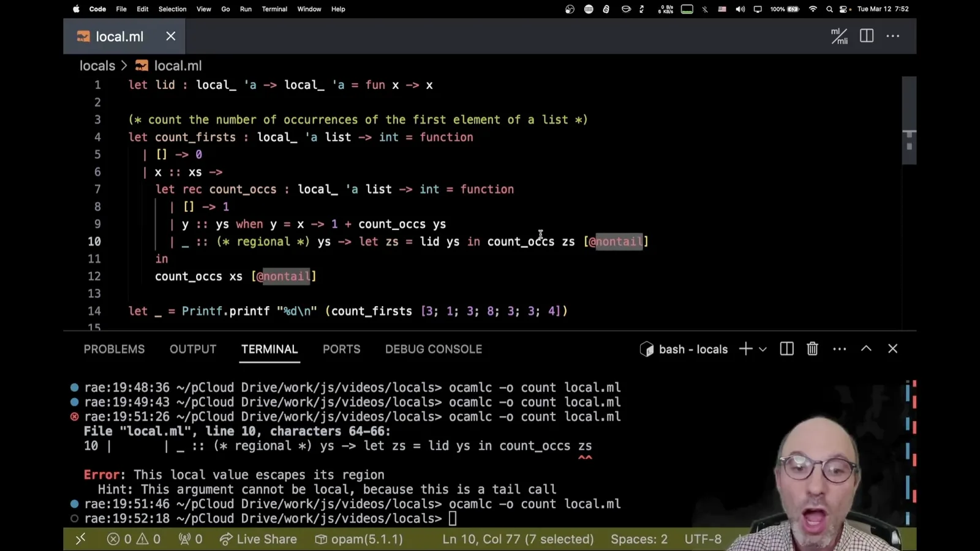Change file encoding UTF-8
980x551 pixels.
[703, 539]
